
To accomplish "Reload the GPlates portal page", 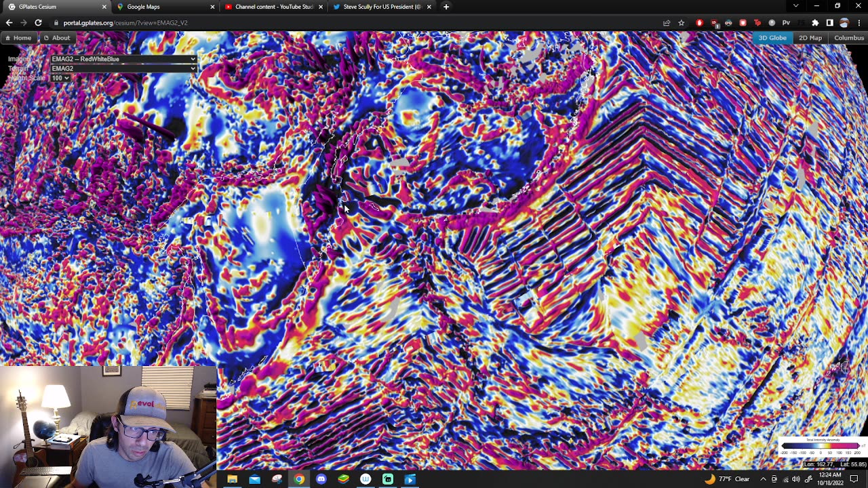I will [38, 22].
